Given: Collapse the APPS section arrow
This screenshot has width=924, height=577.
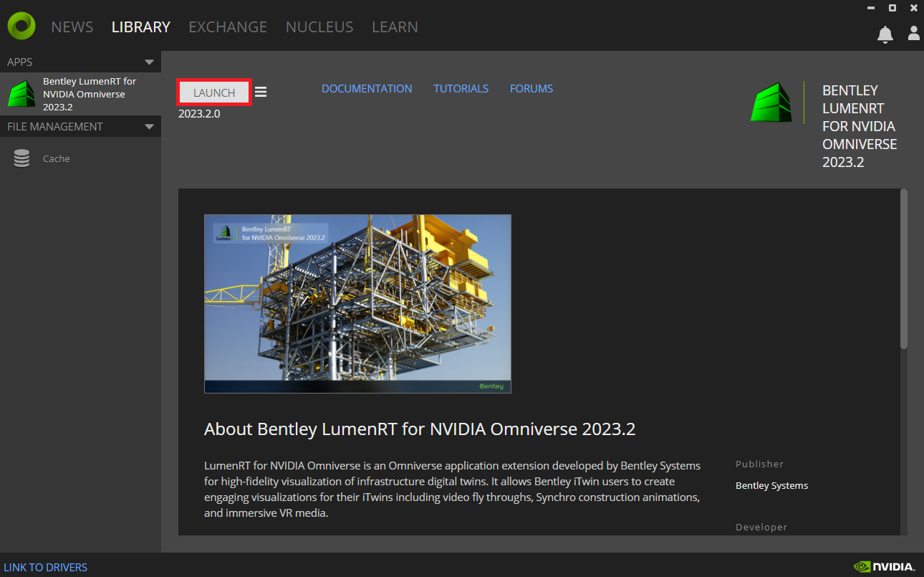Looking at the screenshot, I should (149, 62).
